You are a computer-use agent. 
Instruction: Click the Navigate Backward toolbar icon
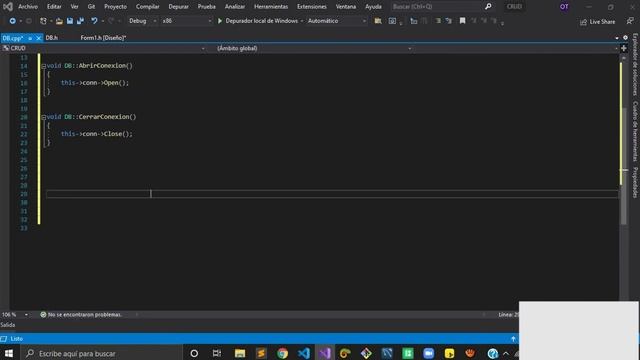(12, 21)
